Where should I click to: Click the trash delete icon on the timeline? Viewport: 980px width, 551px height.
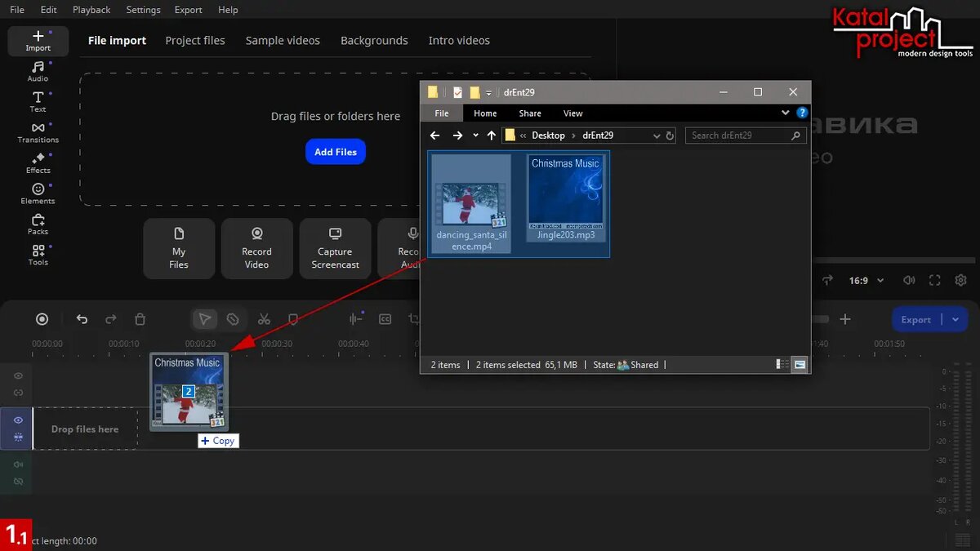click(140, 319)
